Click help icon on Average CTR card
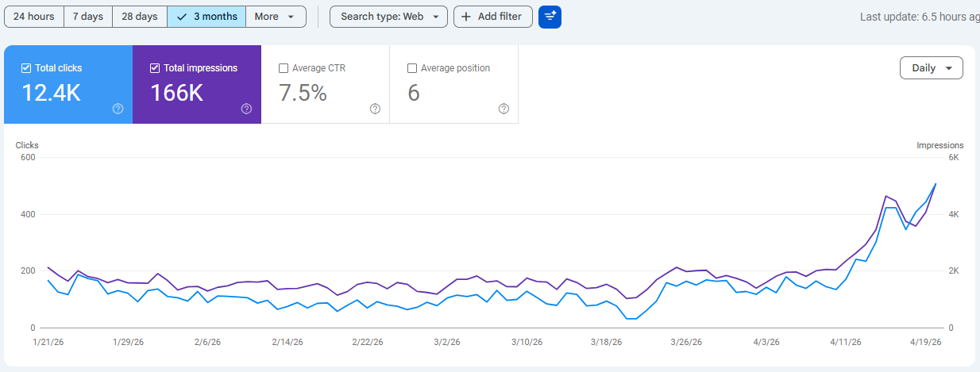 [375, 109]
